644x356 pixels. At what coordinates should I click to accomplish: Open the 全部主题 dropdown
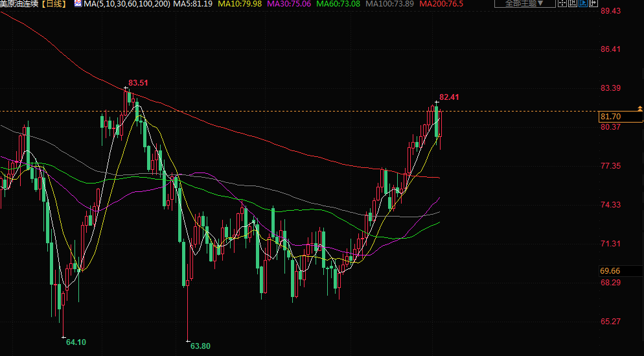524,3
